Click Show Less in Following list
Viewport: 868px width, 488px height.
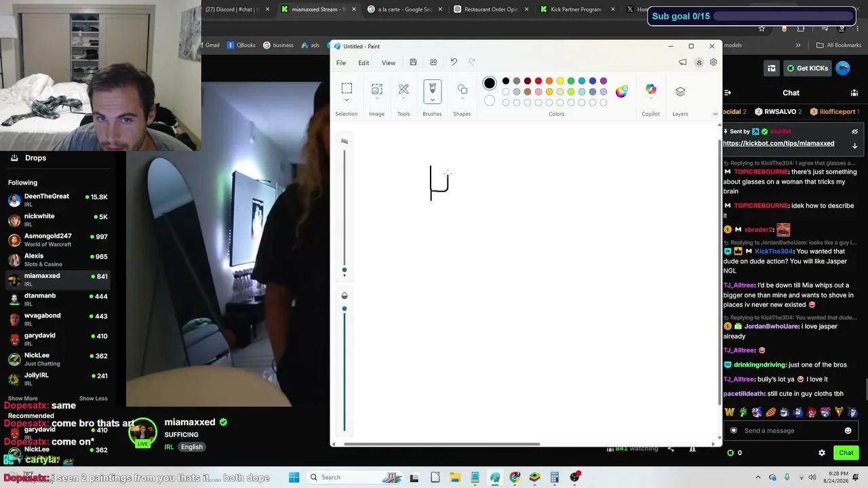[x=93, y=399]
